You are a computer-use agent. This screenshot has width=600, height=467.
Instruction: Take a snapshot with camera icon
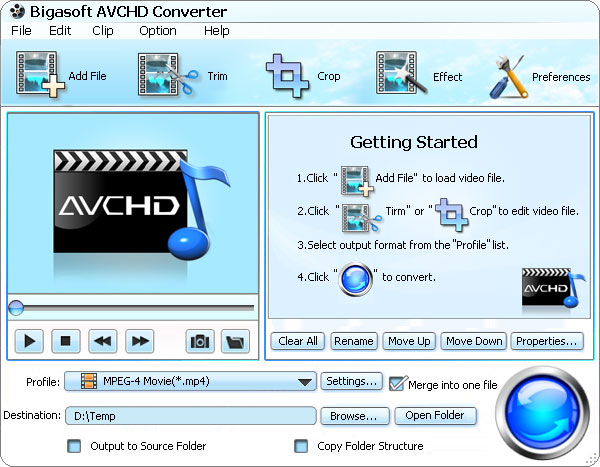(x=200, y=341)
